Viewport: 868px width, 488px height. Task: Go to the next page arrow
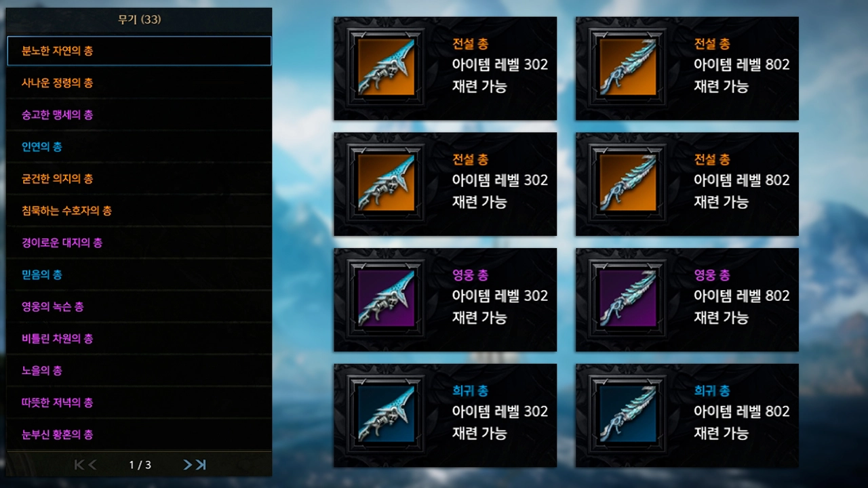[188, 465]
